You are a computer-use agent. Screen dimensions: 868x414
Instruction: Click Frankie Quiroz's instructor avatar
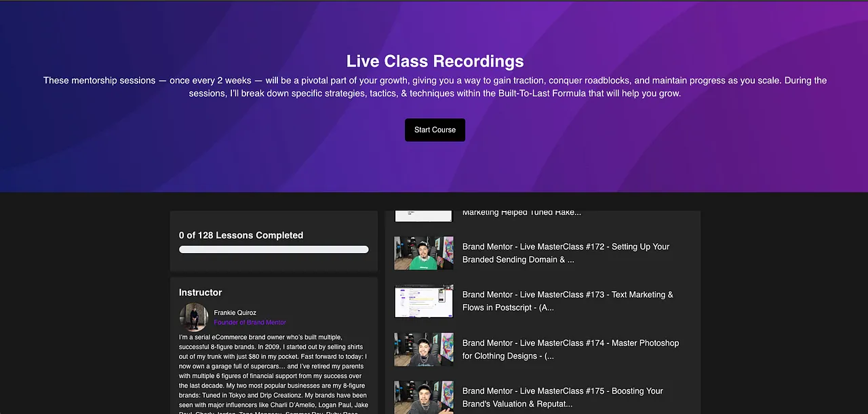click(194, 317)
